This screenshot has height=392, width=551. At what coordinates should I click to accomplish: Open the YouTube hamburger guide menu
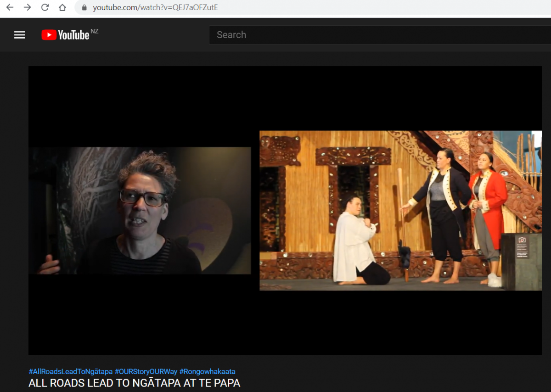(19, 35)
